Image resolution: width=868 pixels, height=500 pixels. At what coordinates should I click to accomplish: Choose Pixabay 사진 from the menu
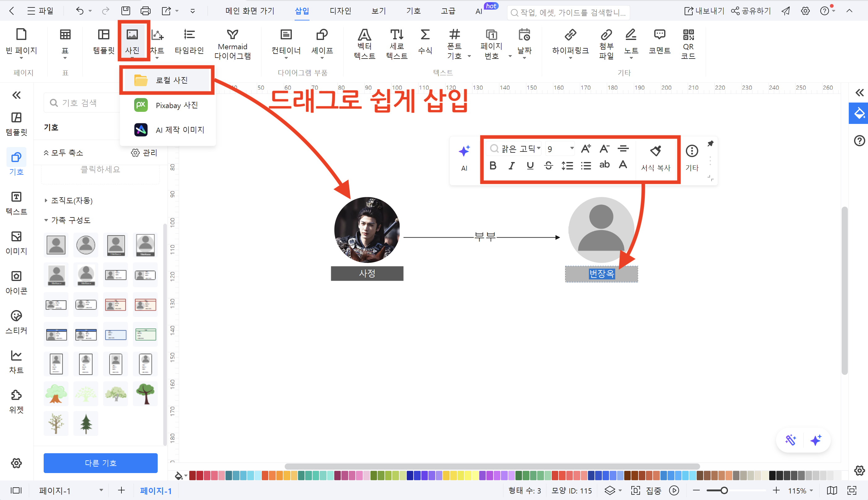click(x=177, y=105)
